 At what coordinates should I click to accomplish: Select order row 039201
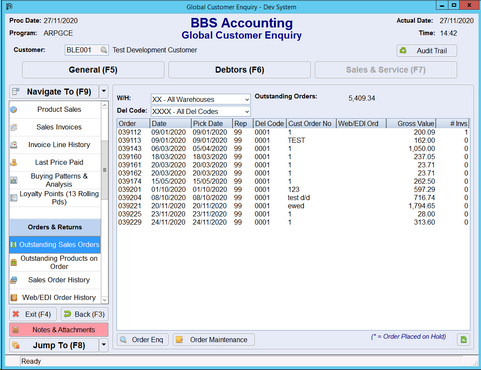293,189
